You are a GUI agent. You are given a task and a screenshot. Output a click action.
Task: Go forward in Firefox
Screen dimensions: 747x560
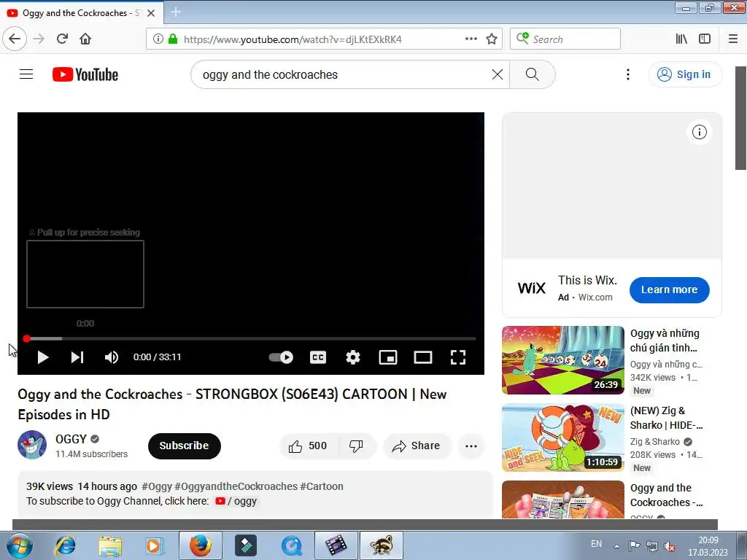pyautogui.click(x=39, y=39)
